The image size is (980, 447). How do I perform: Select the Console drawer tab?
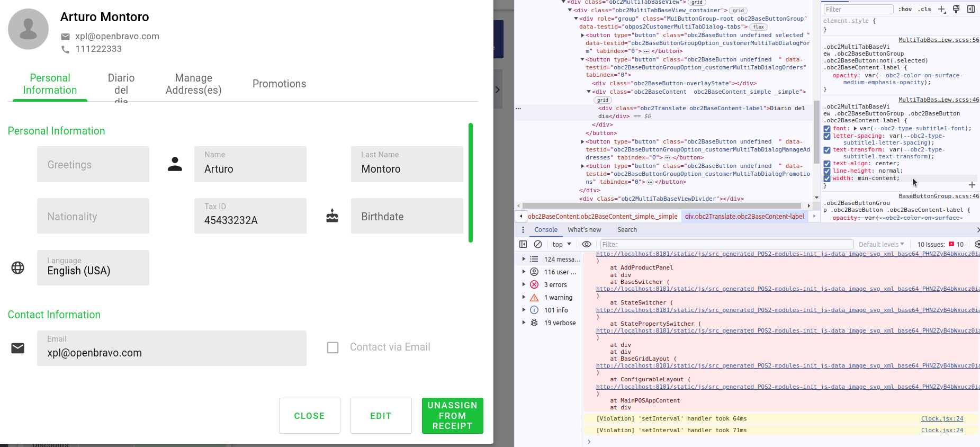pyautogui.click(x=546, y=230)
